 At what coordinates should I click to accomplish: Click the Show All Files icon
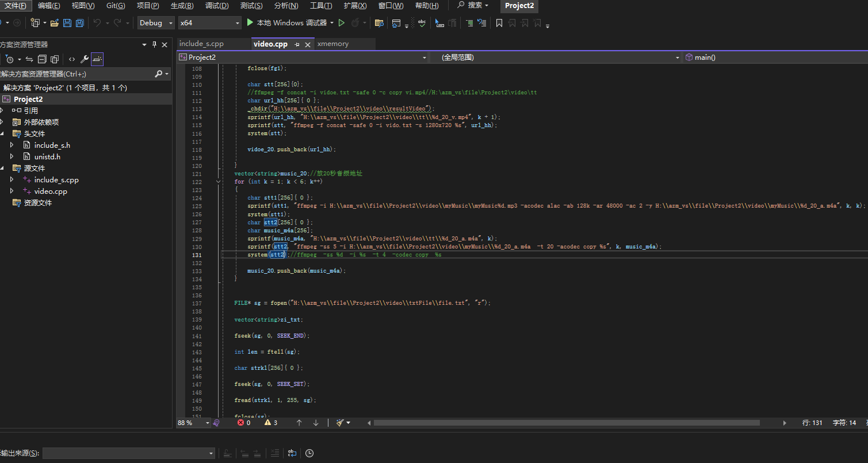55,59
